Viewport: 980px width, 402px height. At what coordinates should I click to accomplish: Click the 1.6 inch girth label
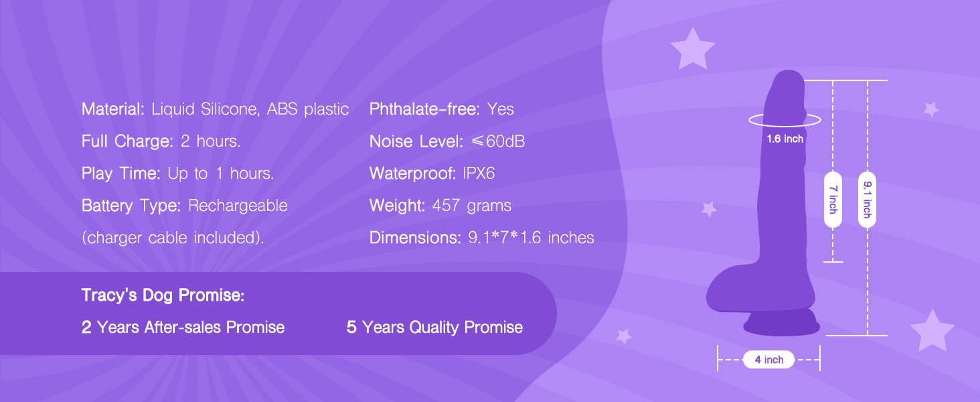(785, 139)
